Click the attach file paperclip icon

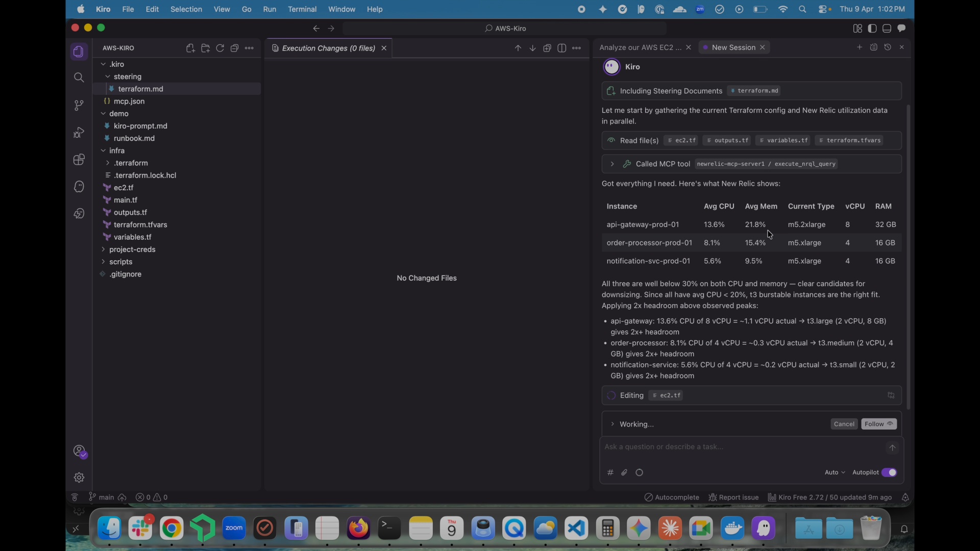pyautogui.click(x=624, y=473)
